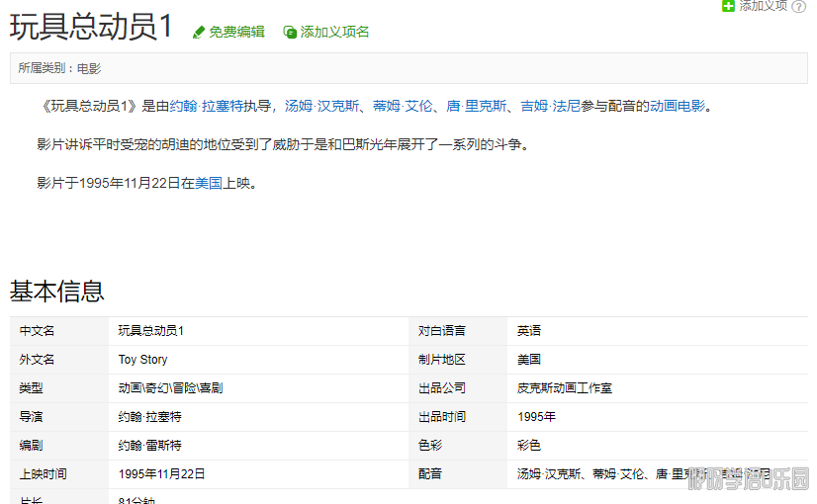Select the 对白语言 label cell
This screenshot has width=817, height=504.
point(458,331)
